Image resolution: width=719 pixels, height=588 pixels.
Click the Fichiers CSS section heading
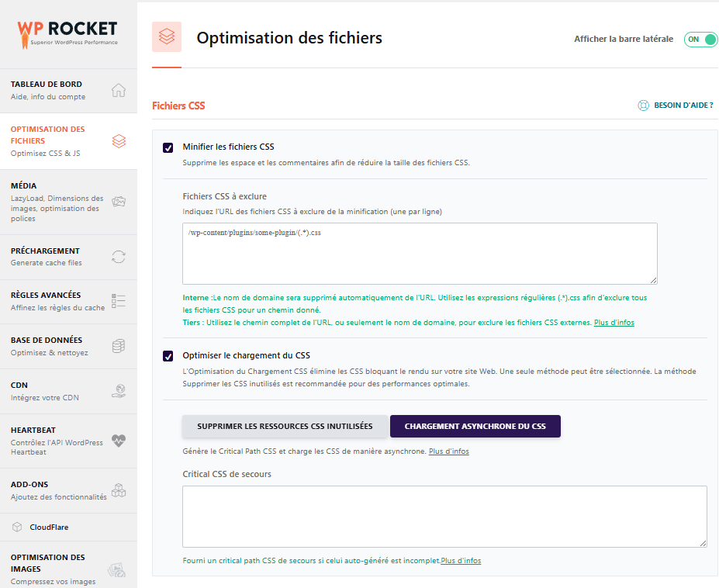coord(178,105)
